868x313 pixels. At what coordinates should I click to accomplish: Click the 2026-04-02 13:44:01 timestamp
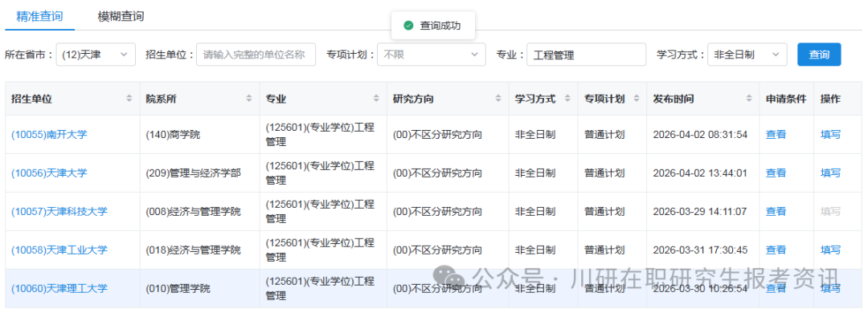700,173
